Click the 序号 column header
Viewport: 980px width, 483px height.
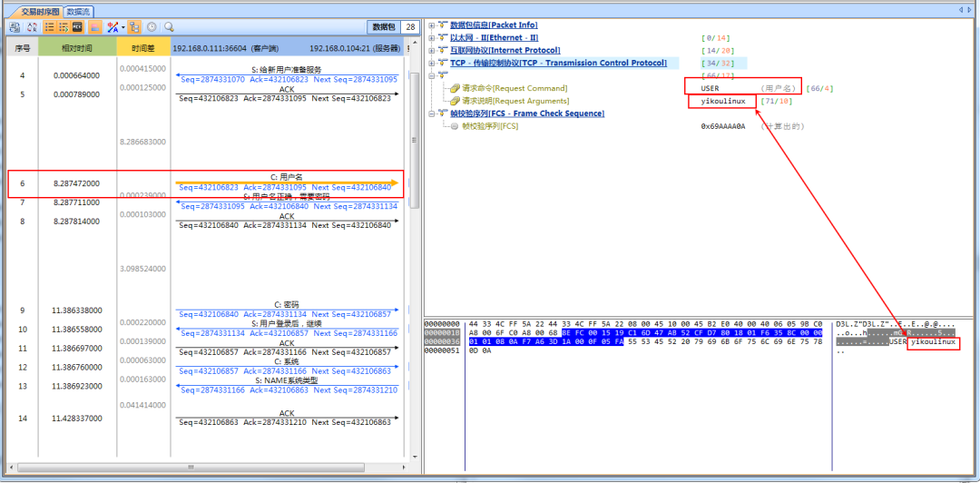(23, 47)
